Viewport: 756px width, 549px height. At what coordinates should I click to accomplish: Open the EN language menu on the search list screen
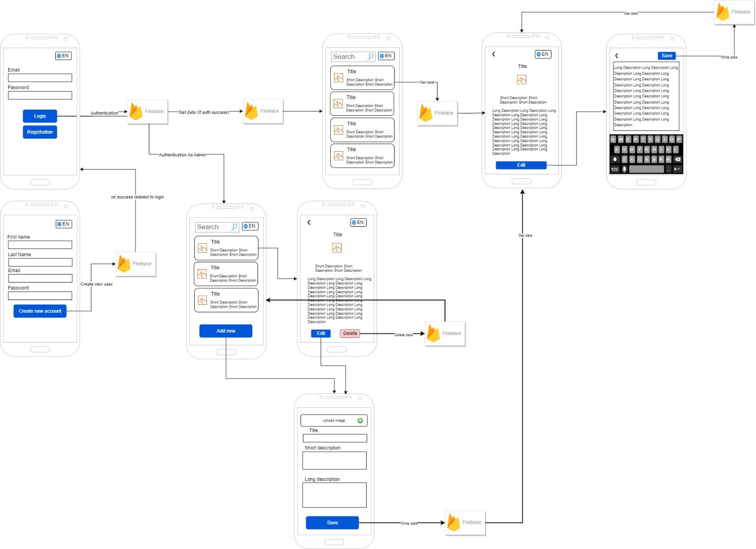387,56
